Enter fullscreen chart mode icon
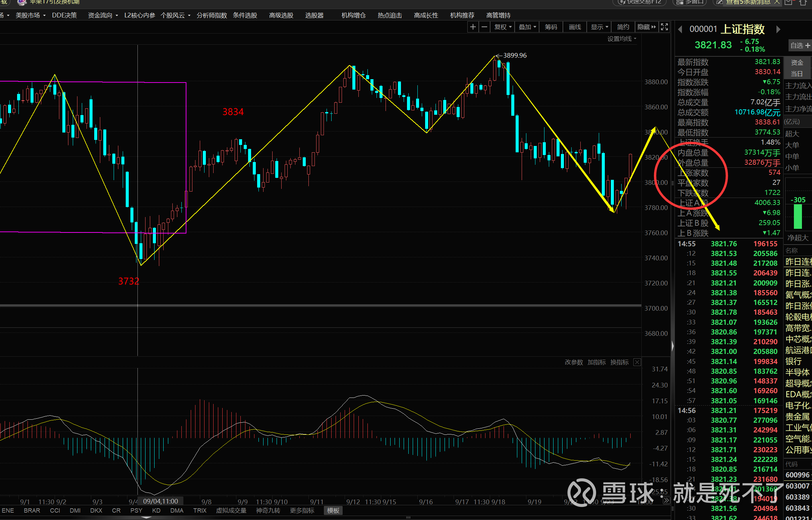The height and width of the screenshot is (520, 812). (664, 27)
